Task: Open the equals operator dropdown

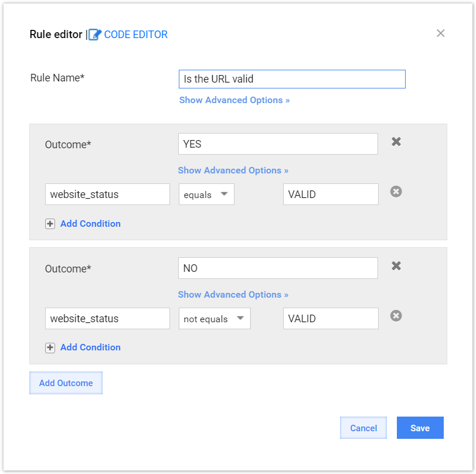Action: (206, 194)
